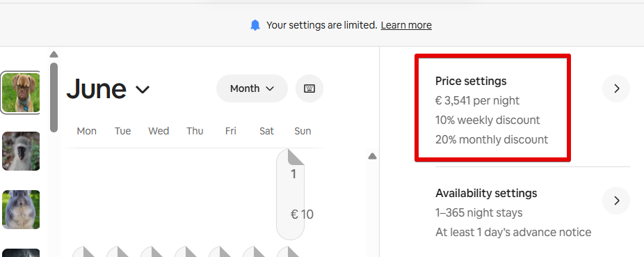The image size is (644, 257).
Task: Select the monkey listing thumbnail
Action: (21, 151)
